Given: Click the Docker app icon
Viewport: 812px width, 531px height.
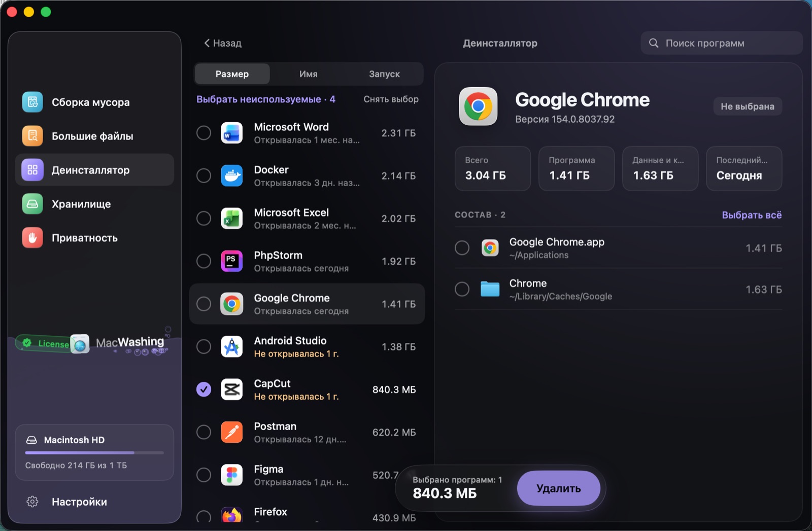Looking at the screenshot, I should point(232,175).
